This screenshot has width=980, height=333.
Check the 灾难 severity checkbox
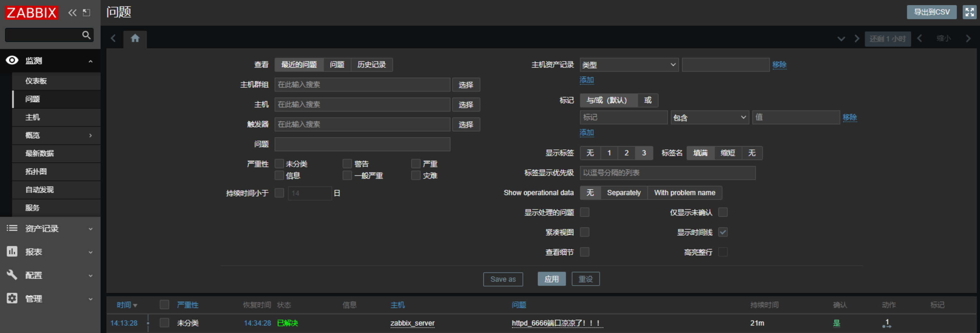(x=416, y=175)
